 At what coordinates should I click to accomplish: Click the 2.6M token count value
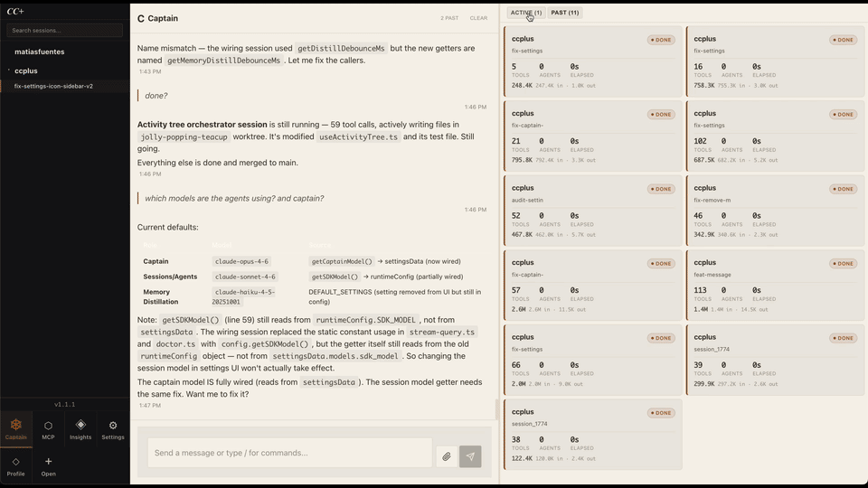(519, 309)
